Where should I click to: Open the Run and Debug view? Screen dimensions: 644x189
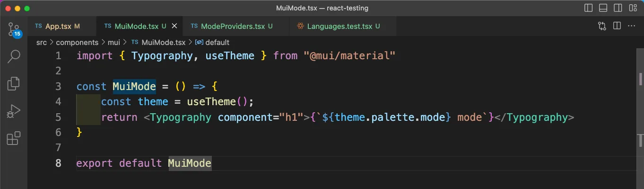click(x=14, y=112)
